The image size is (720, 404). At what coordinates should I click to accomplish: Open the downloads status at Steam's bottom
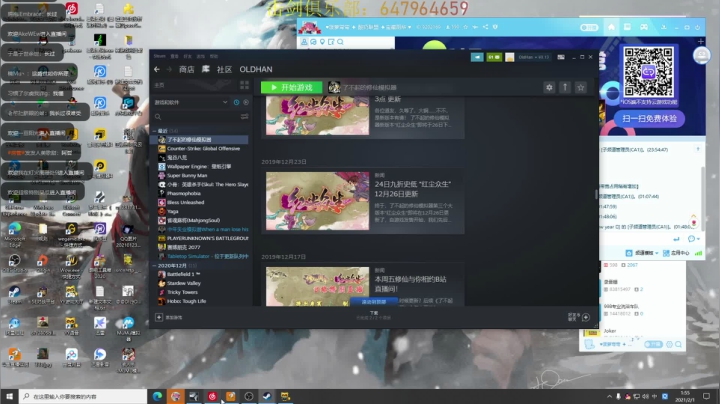374,315
